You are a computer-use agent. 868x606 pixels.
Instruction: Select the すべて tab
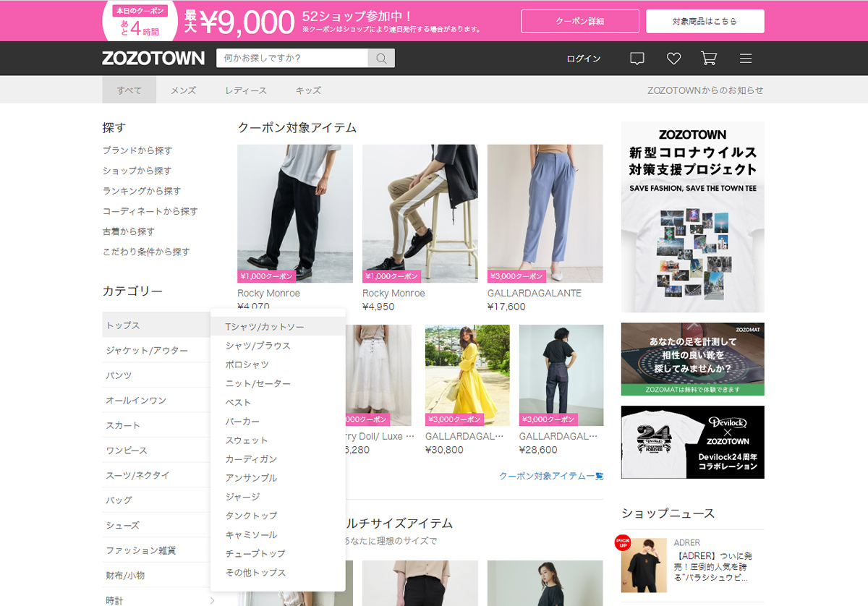tap(129, 90)
